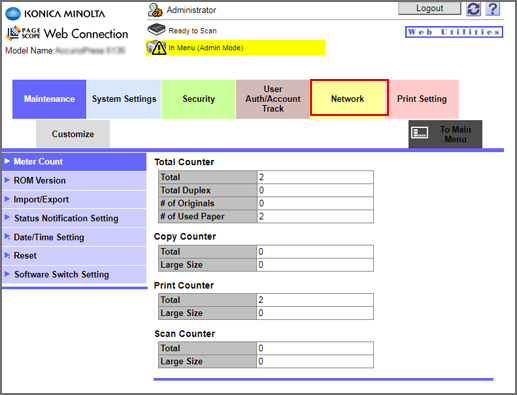Image resolution: width=517 pixels, height=395 pixels.
Task: Click the scanner status icon
Action: pyautogui.click(x=156, y=30)
